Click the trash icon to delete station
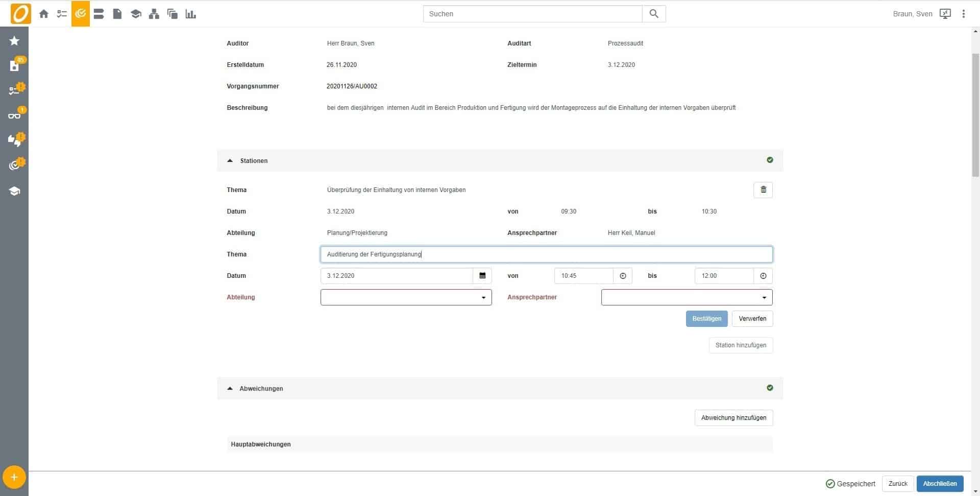This screenshot has width=980, height=496. pyautogui.click(x=763, y=190)
